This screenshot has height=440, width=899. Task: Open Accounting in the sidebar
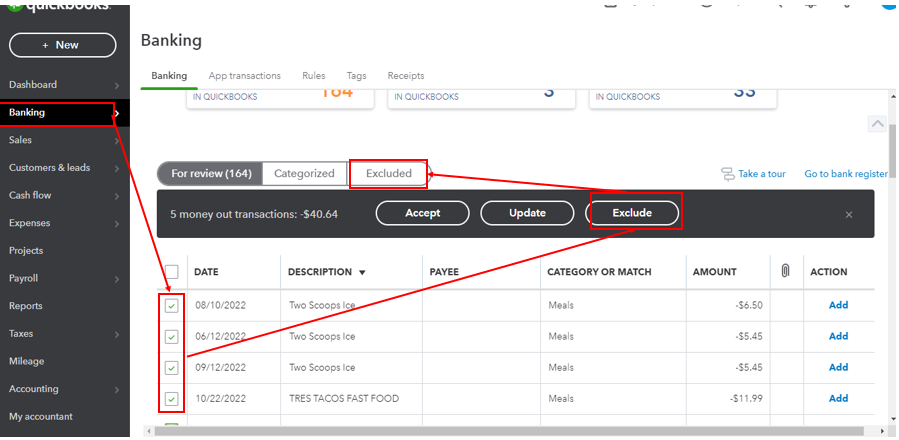click(x=33, y=389)
